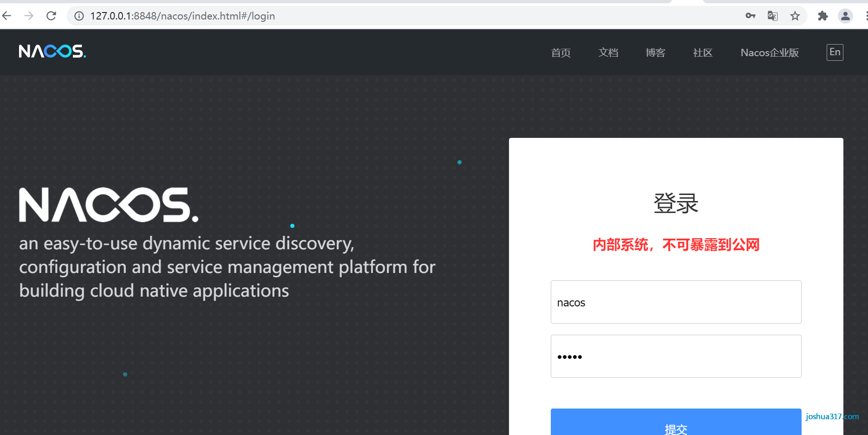Image resolution: width=868 pixels, height=435 pixels.
Task: Click the red warning 内部系统，不可暴露到公网
Action: point(676,245)
